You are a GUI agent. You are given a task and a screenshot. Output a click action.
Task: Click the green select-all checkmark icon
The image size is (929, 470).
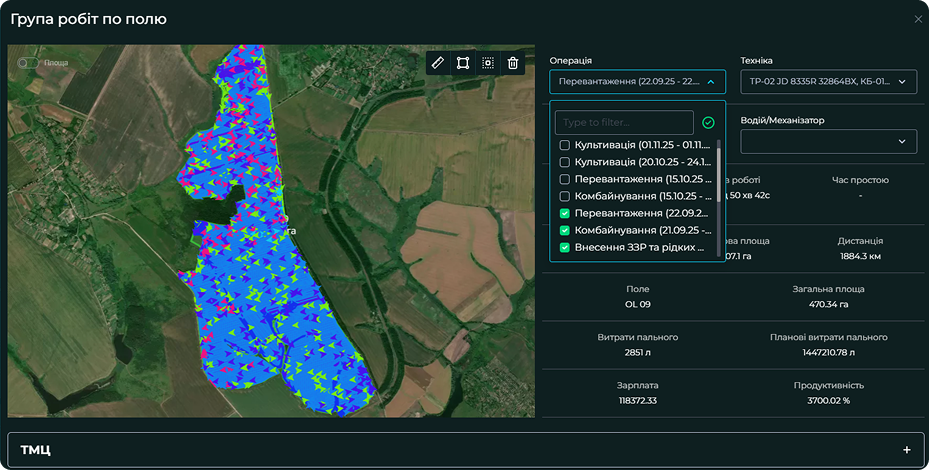click(708, 122)
